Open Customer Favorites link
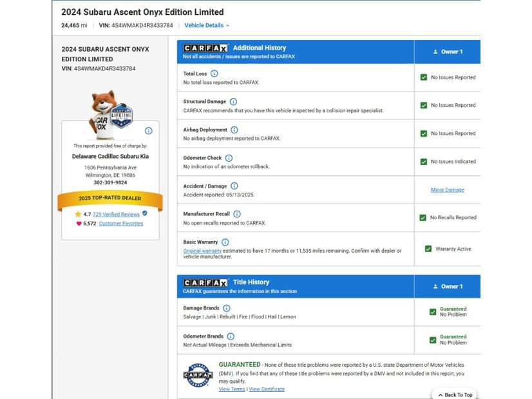 121,224
